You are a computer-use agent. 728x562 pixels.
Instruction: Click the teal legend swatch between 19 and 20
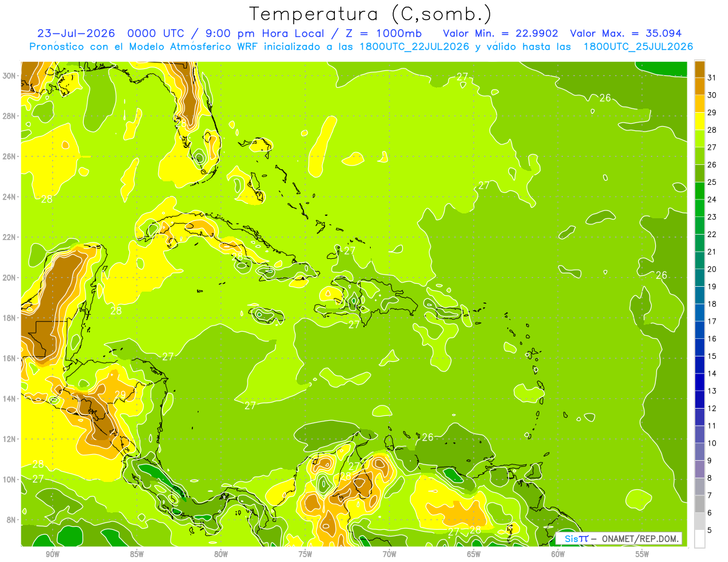tap(699, 277)
